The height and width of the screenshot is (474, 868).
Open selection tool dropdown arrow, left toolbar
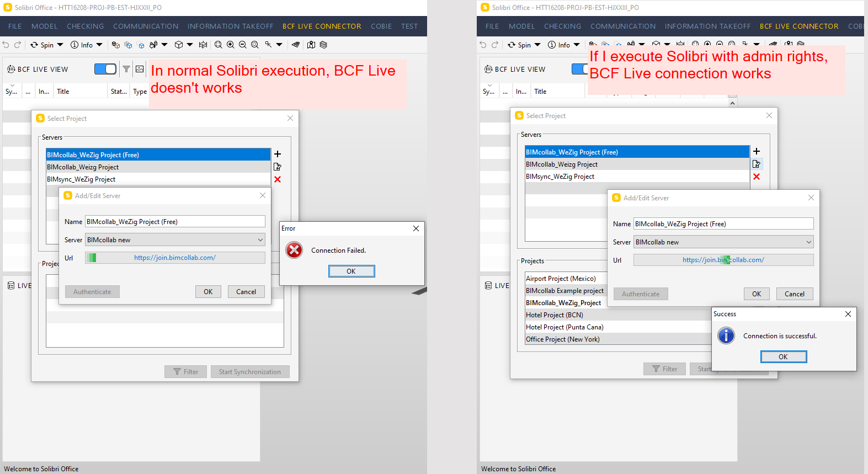pos(279,45)
